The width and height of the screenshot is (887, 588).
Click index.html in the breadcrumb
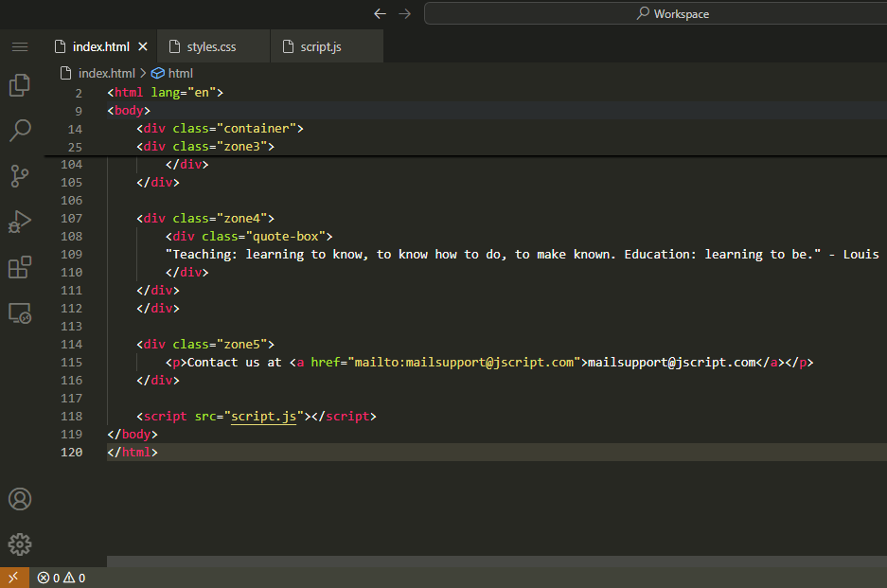(106, 73)
